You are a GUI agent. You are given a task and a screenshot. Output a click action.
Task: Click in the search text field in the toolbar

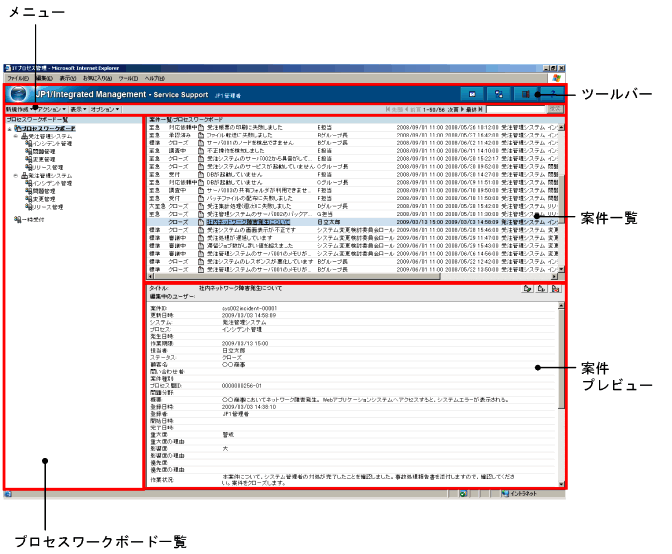point(516,110)
